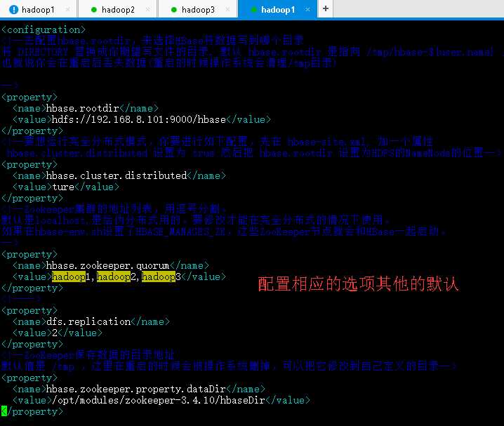Switch to the first hadoop1 tab
This screenshot has height=426, width=504.
[x=38, y=10]
